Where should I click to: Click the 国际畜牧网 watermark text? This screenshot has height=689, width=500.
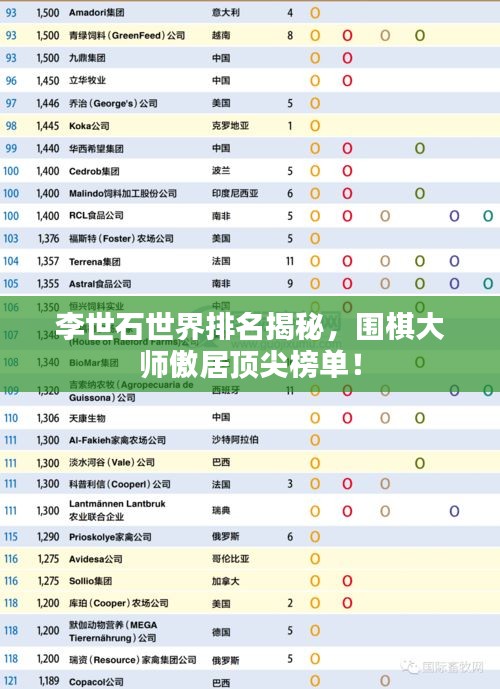pyautogui.click(x=453, y=667)
